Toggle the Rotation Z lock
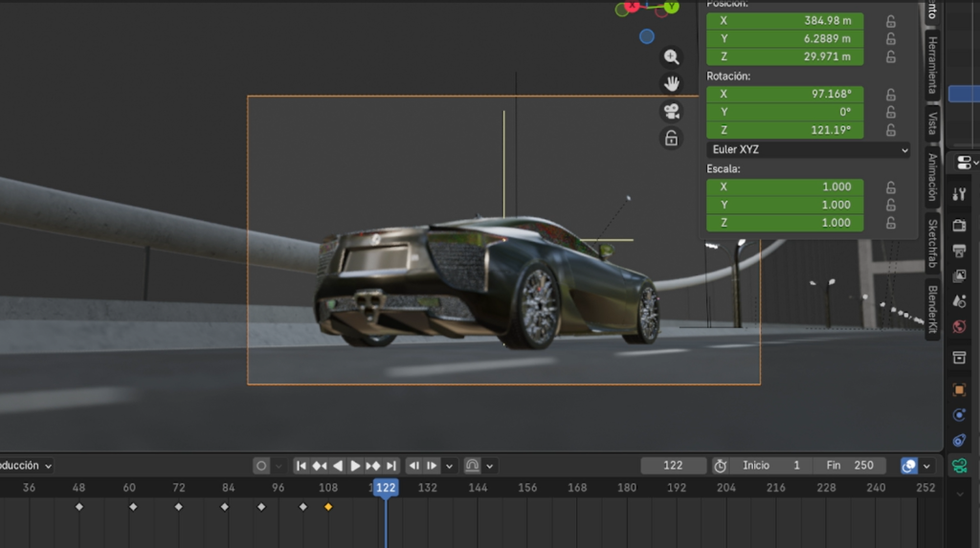Viewport: 980px width, 548px height. tap(891, 130)
